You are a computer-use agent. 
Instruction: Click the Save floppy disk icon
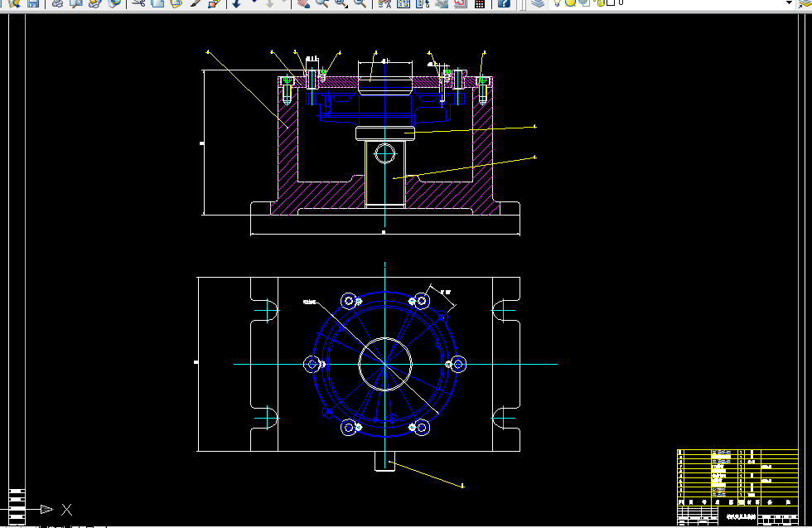point(33,3)
